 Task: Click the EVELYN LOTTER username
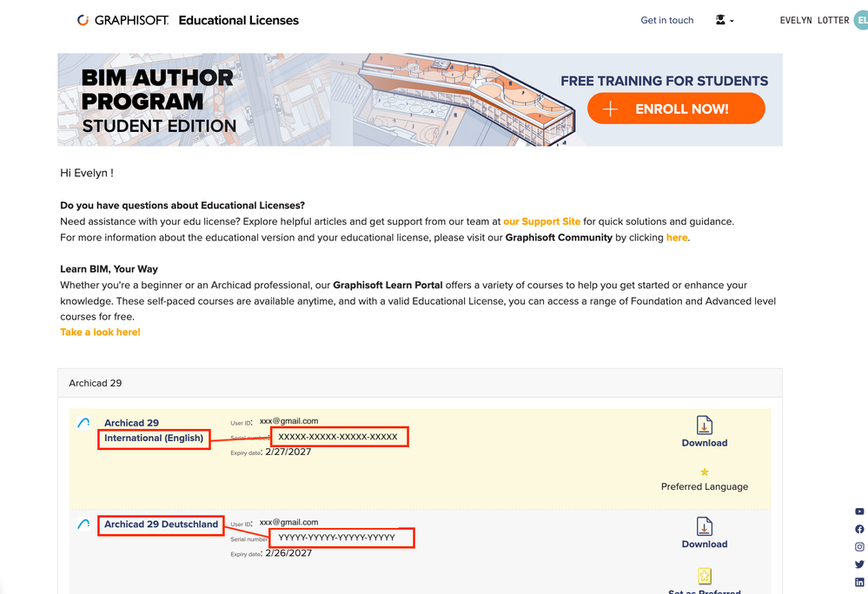click(x=814, y=21)
